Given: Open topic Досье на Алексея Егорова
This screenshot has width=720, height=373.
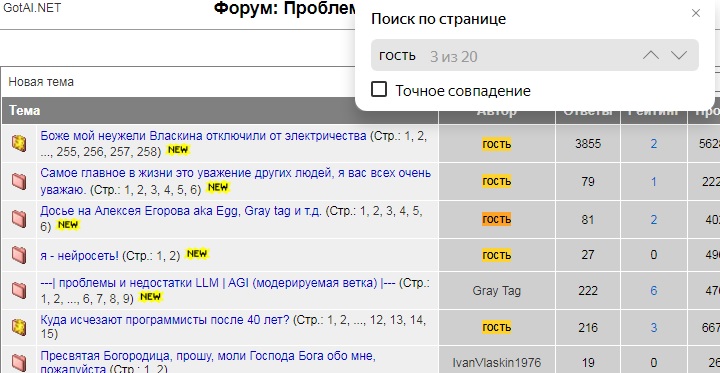Looking at the screenshot, I should 181,211.
